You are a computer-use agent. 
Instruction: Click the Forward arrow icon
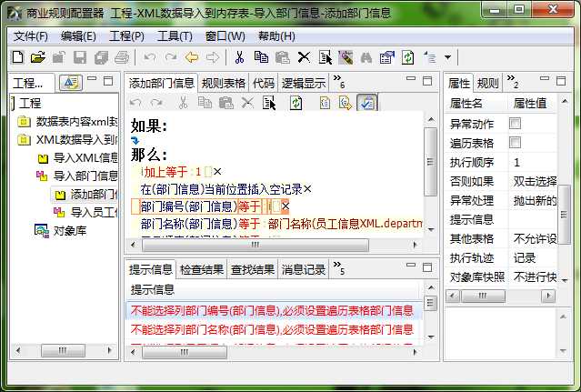[x=213, y=57]
